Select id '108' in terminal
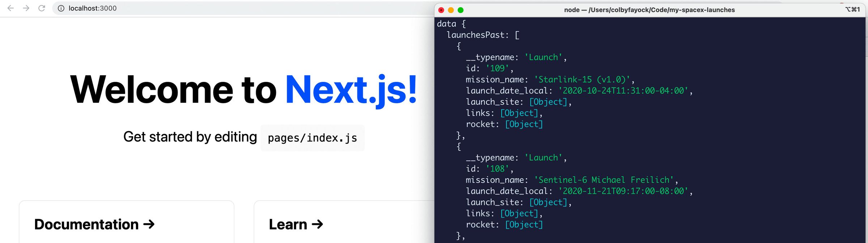The width and height of the screenshot is (868, 243). pos(497,169)
